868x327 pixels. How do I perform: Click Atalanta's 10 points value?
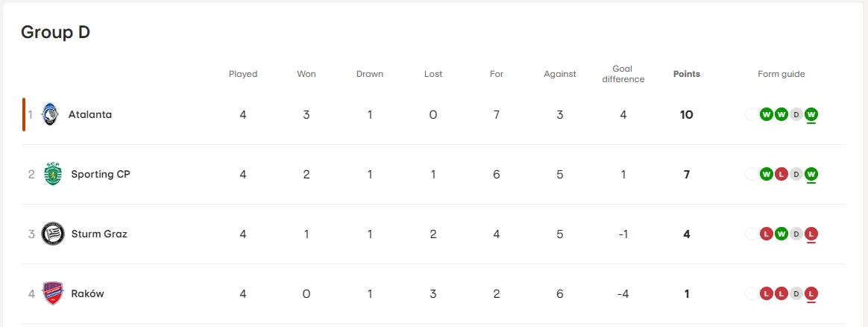[686, 114]
